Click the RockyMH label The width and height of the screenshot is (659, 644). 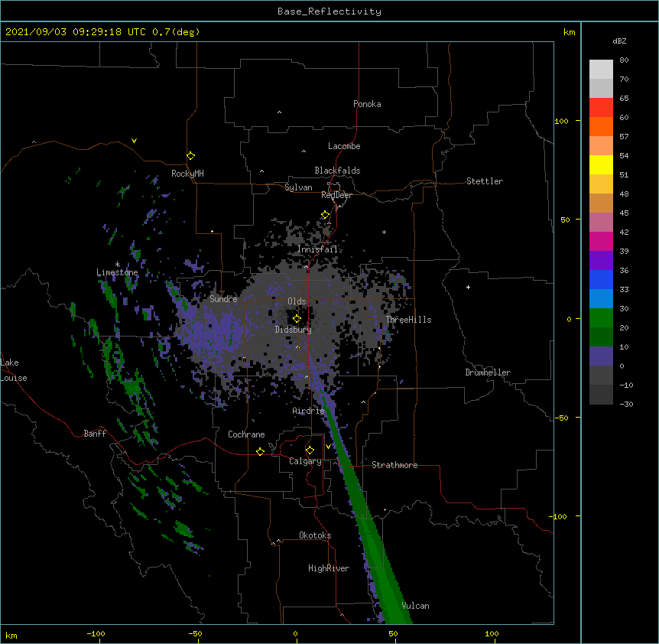click(187, 174)
